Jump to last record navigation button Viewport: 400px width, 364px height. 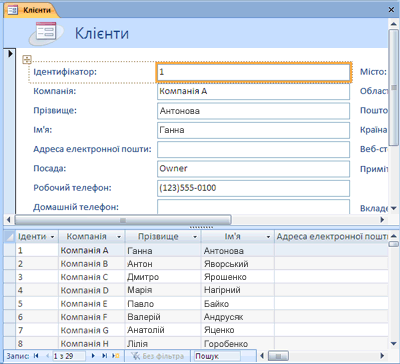(x=104, y=356)
